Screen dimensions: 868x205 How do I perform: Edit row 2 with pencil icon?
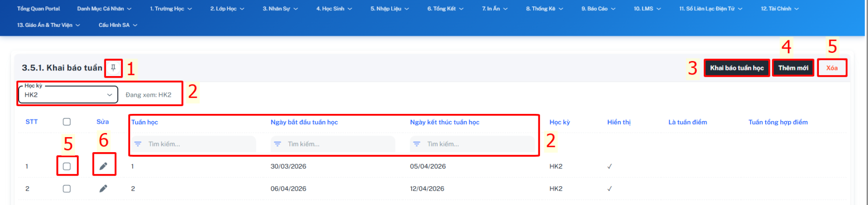[103, 188]
